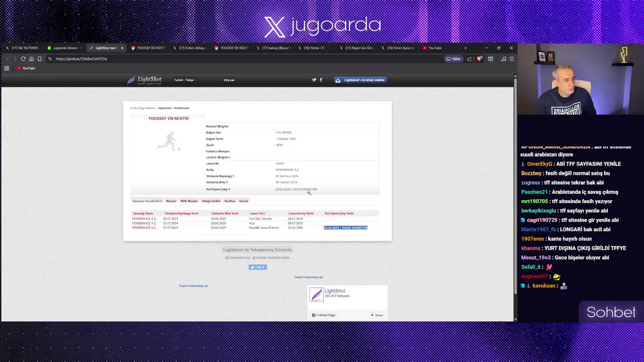Close the LightShot tab

[122, 48]
